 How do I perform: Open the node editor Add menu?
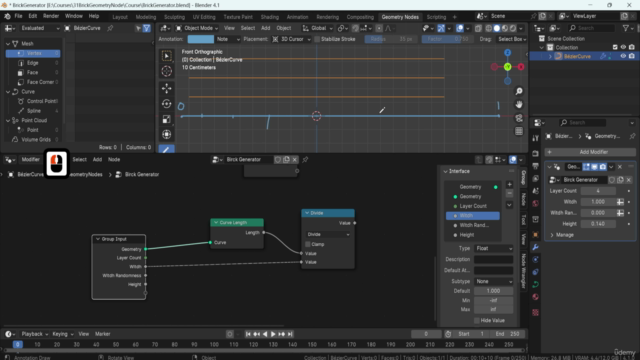(97, 160)
